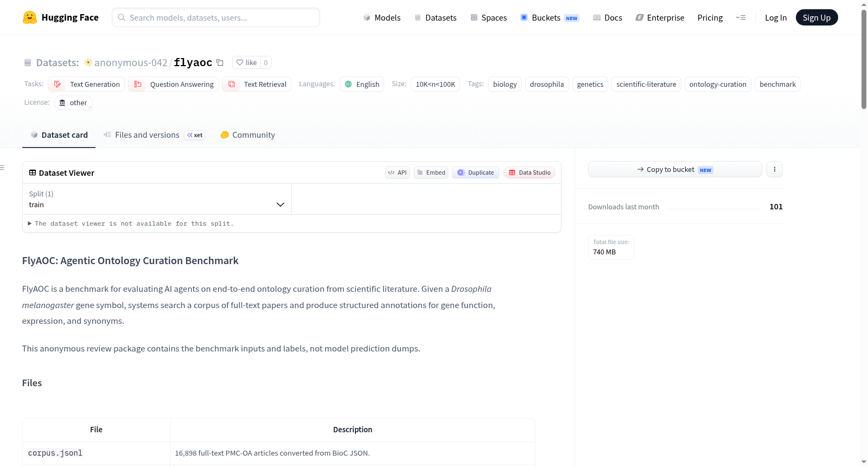This screenshot has height=467, width=868.
Task: Click the benchmark tag
Action: (777, 84)
